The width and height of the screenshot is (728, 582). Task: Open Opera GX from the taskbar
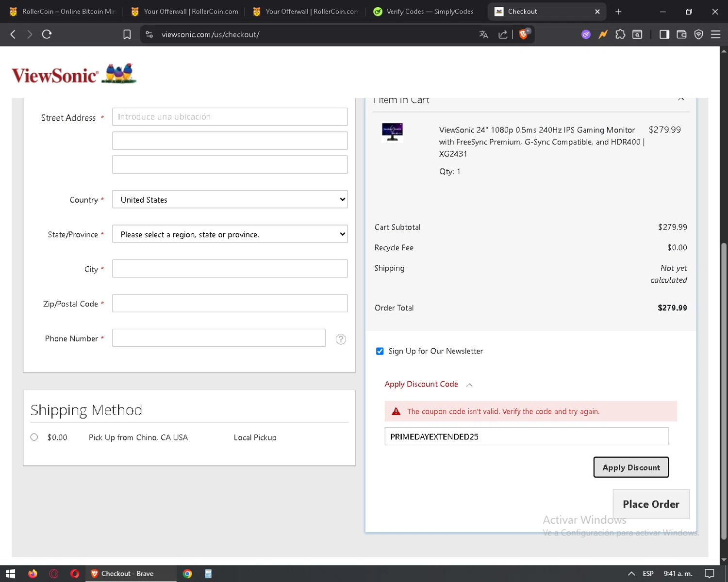tap(54, 574)
